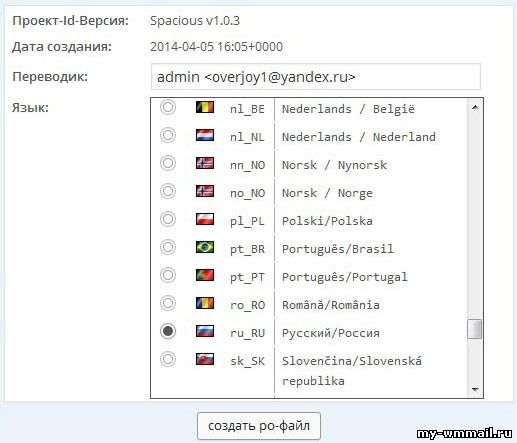517x443 pixels.
Task: Click the scroll up arrow of language list
Action: (475, 107)
